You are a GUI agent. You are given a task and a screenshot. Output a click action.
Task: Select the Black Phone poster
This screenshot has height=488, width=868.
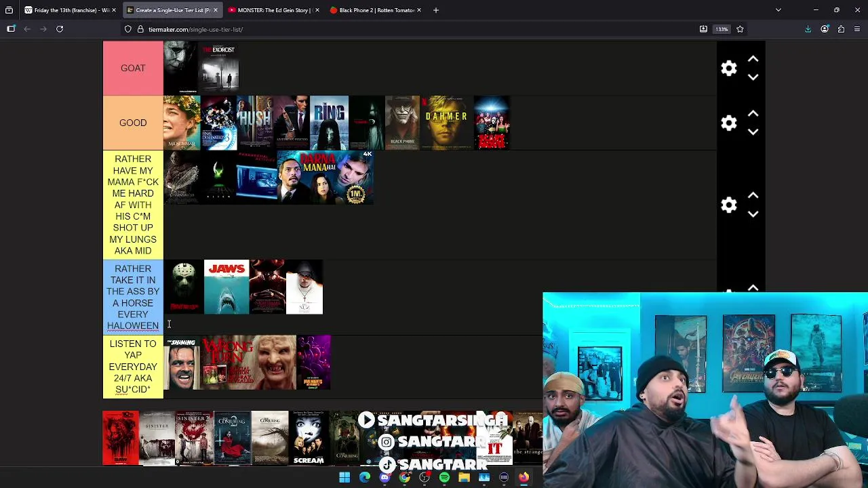[402, 123]
